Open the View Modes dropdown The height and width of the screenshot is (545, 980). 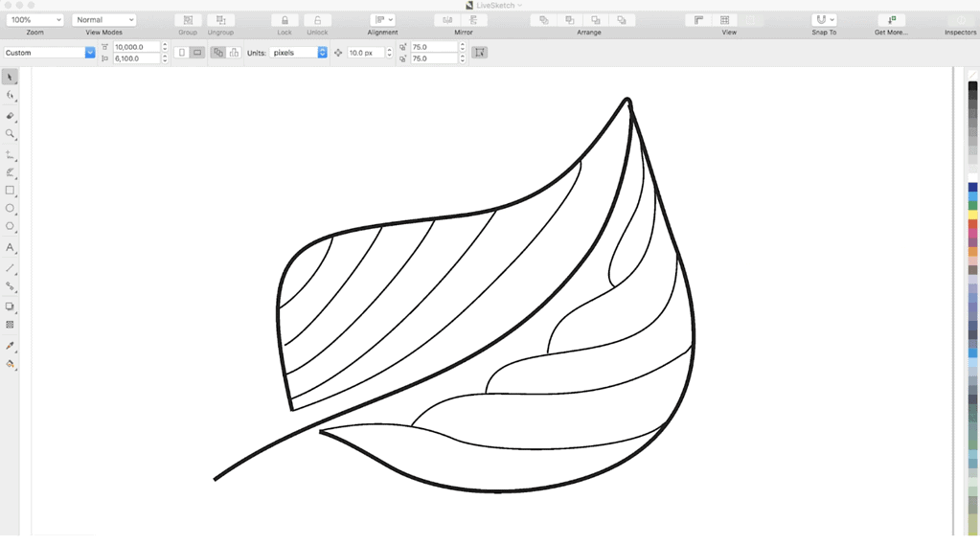coord(103,20)
